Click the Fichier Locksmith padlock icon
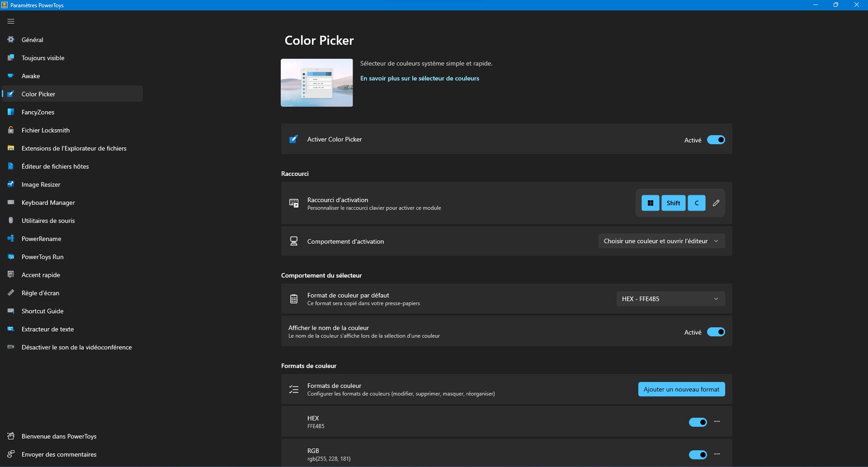 click(11, 130)
